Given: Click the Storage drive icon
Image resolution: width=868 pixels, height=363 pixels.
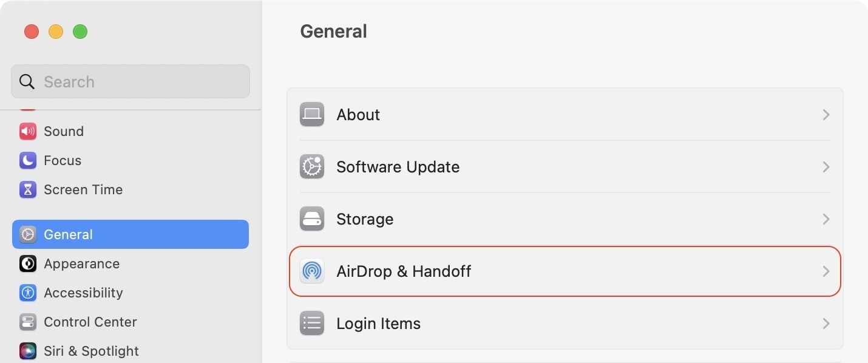Looking at the screenshot, I should point(311,219).
